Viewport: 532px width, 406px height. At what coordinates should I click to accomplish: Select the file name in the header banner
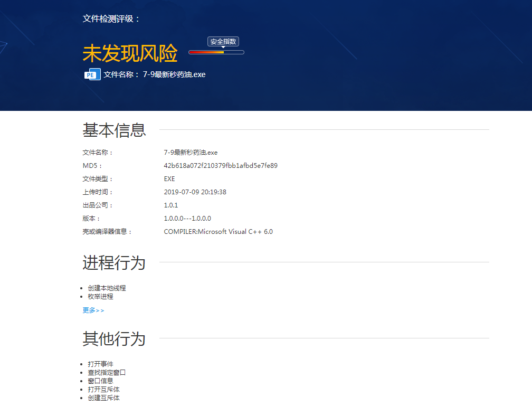174,74
